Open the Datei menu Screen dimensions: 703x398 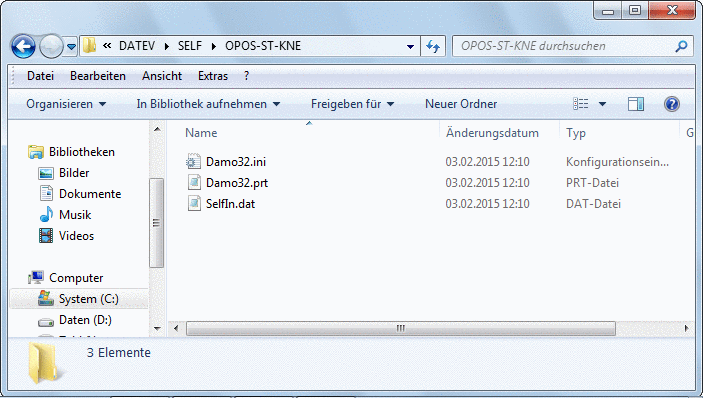coord(40,76)
